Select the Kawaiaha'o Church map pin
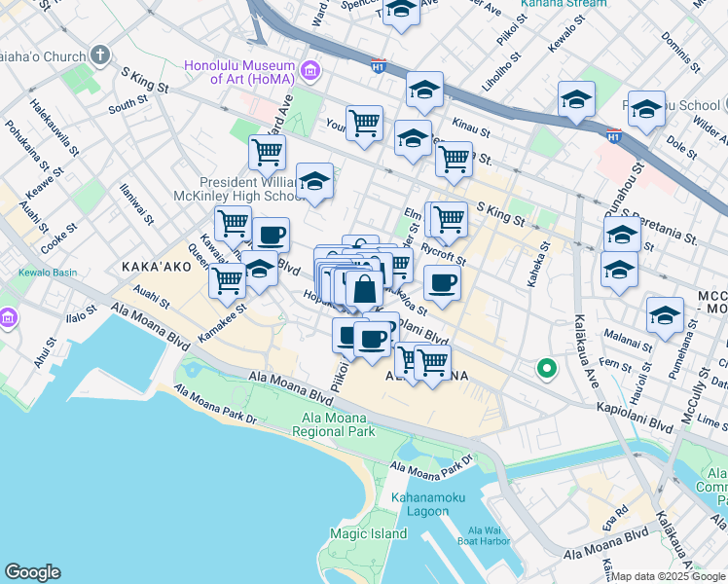Screen dimensions: 728x584 coord(100,55)
